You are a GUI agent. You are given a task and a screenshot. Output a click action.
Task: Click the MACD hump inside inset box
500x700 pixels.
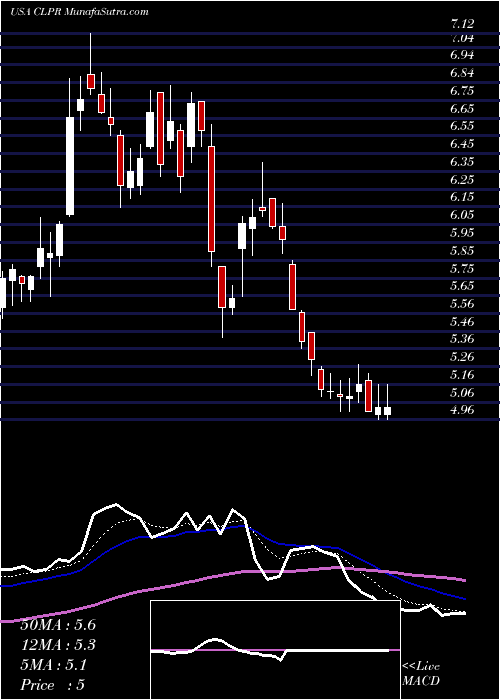click(215, 643)
